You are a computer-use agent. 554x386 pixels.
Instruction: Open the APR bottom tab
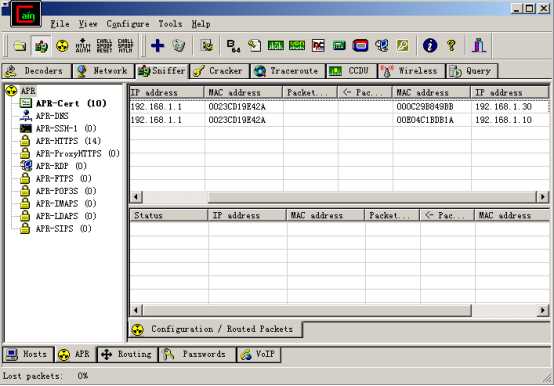pos(75,354)
